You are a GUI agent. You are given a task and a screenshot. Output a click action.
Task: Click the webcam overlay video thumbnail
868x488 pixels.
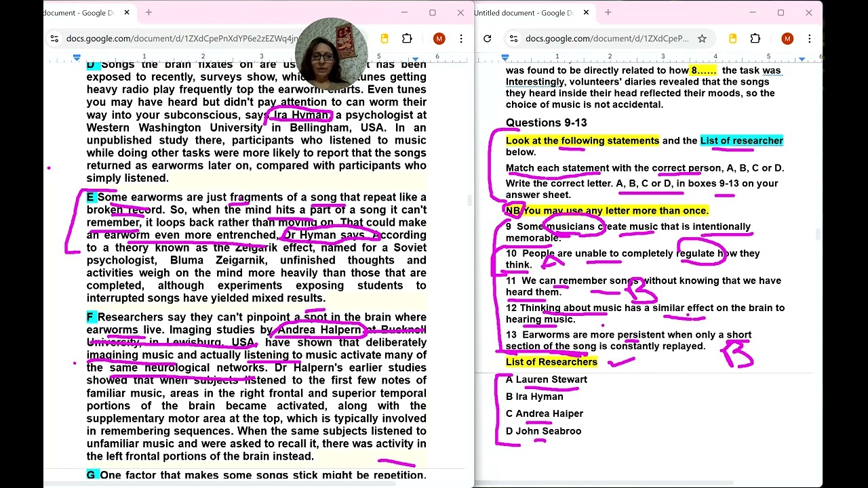tap(332, 54)
